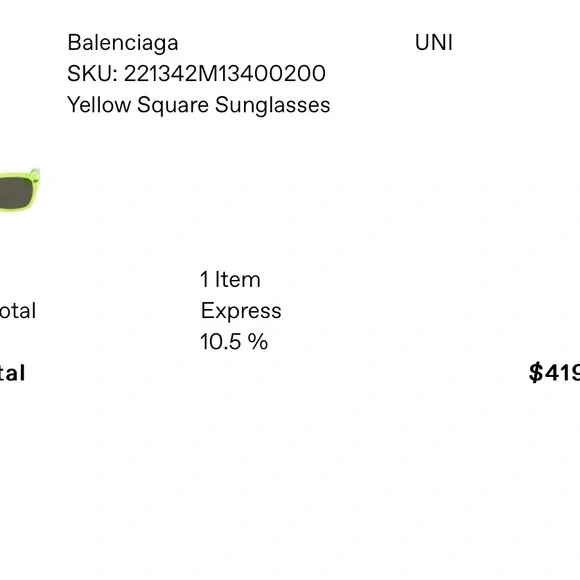This screenshot has width=580, height=580.
Task: Click the partially visible Subtotal label
Action: pyautogui.click(x=18, y=310)
